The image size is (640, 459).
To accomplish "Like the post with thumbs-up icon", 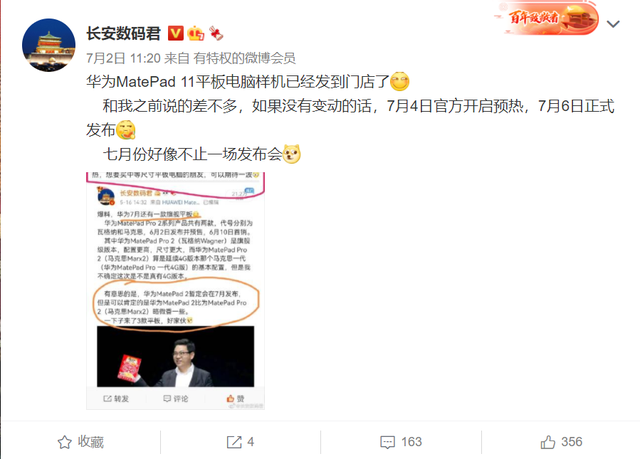I will click(x=548, y=442).
